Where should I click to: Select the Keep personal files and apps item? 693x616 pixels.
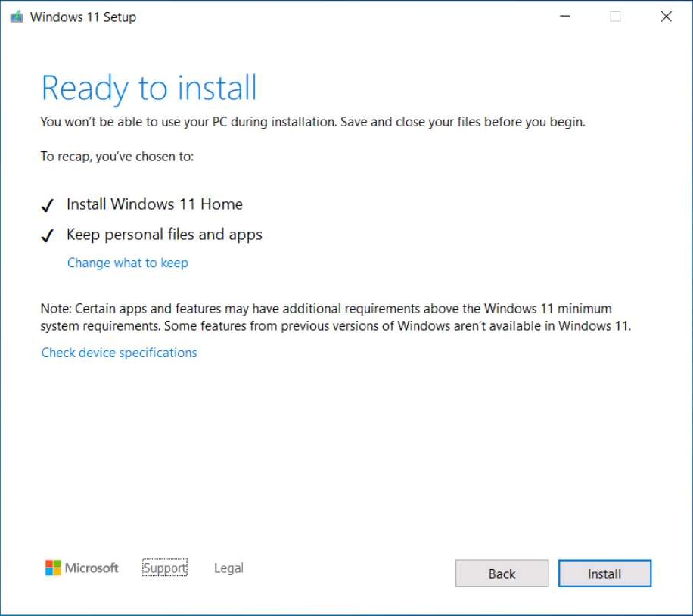click(x=164, y=235)
